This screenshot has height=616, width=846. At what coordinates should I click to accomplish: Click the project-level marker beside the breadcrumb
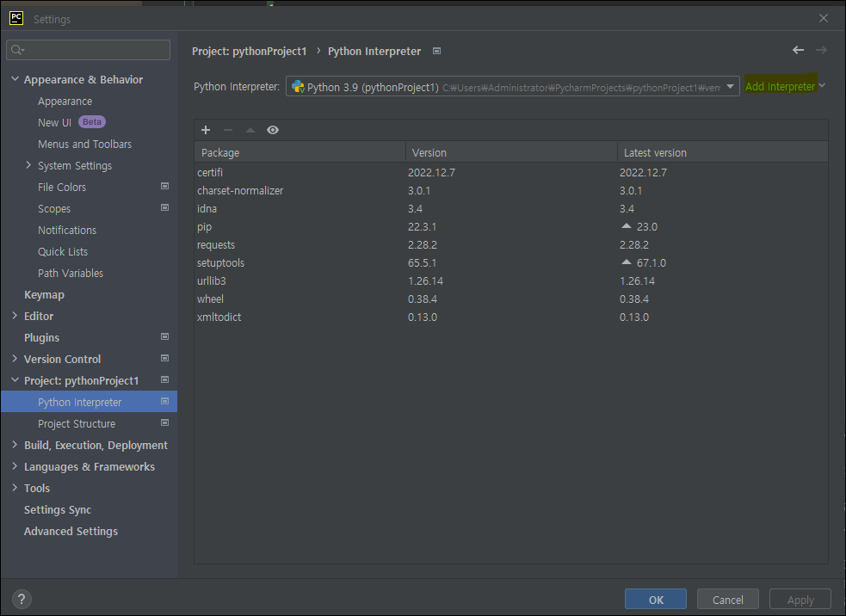pyautogui.click(x=437, y=51)
